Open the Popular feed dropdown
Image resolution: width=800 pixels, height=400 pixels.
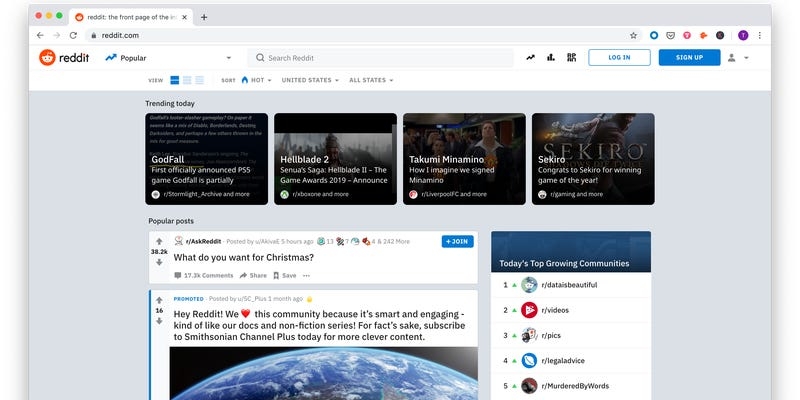[x=168, y=58]
